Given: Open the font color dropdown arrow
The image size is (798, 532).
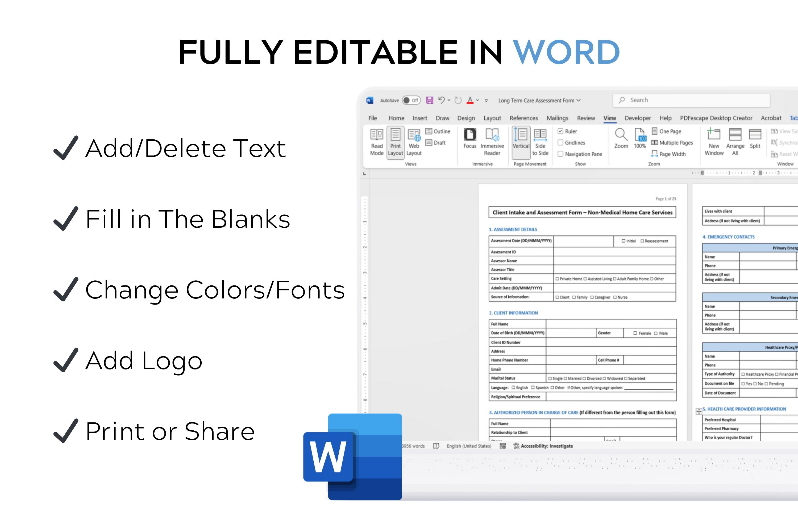Looking at the screenshot, I should [477, 100].
